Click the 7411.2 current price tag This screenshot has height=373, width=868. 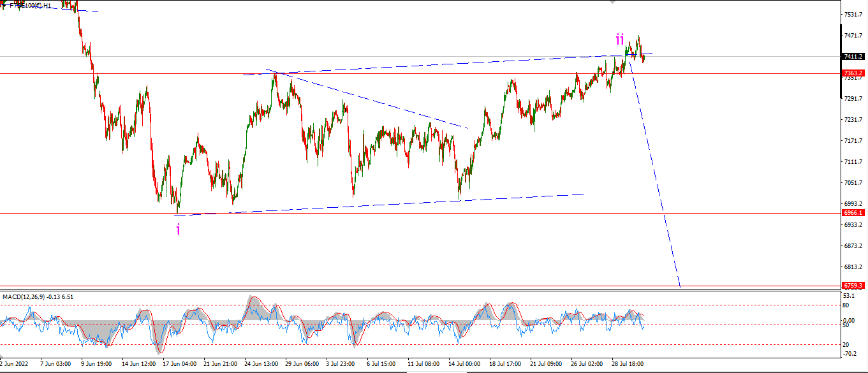(853, 56)
